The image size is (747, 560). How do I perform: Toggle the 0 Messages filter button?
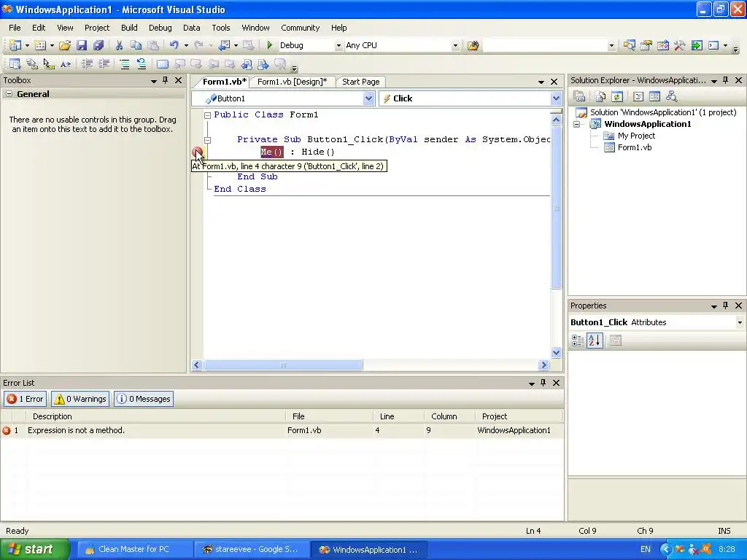point(144,399)
